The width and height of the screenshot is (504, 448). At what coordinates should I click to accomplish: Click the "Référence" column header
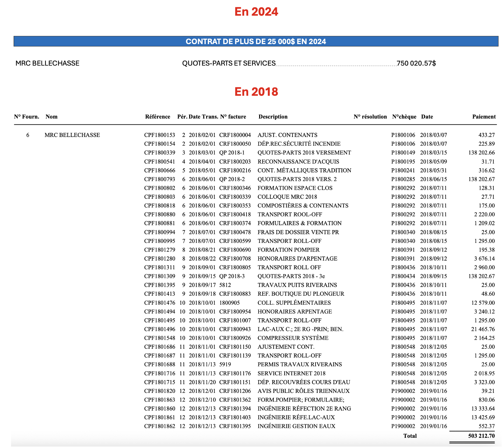(x=157, y=117)
